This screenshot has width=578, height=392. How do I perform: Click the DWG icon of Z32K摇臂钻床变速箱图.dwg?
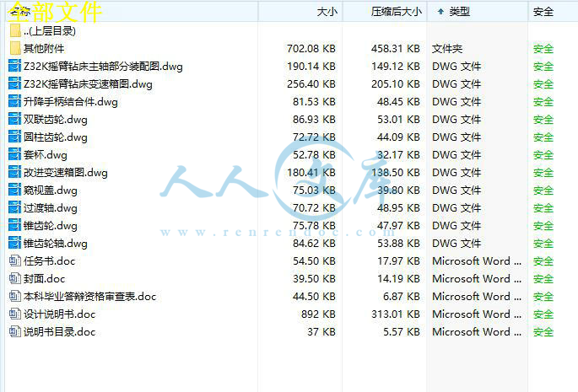pyautogui.click(x=14, y=84)
